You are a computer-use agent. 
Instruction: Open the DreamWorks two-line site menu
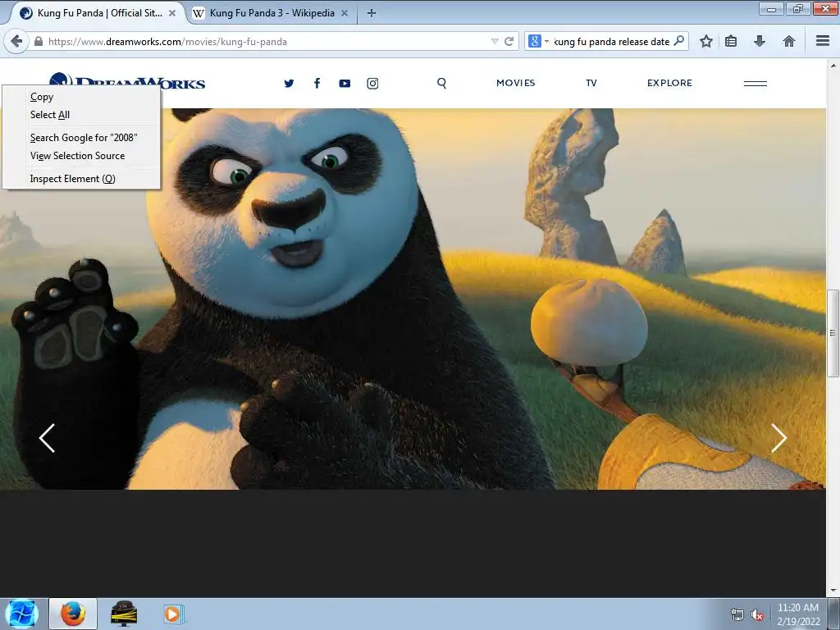(x=756, y=83)
